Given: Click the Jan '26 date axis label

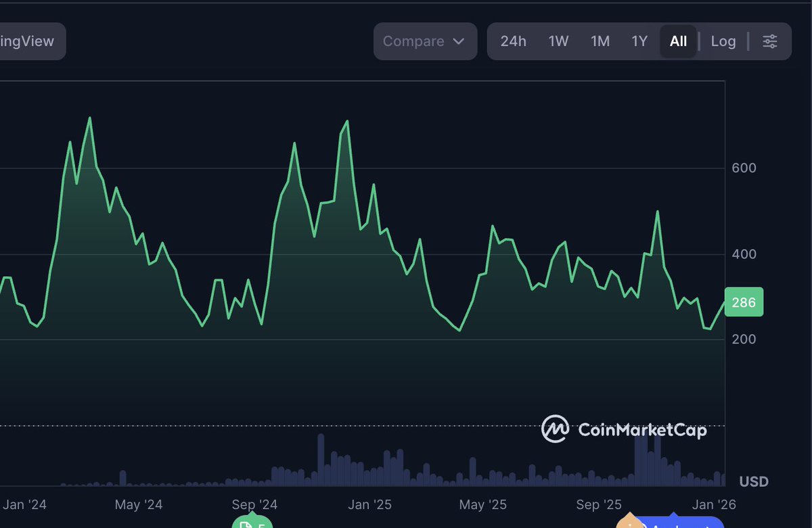Looking at the screenshot, I should pos(715,504).
